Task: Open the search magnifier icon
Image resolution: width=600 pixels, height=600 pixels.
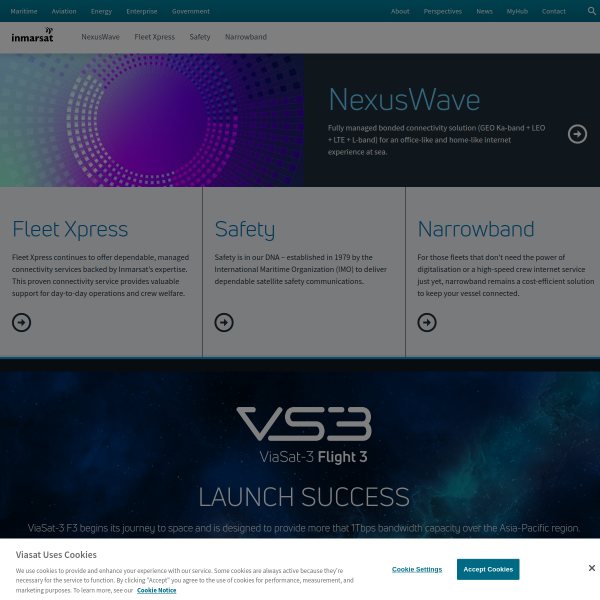Action: coord(592,11)
